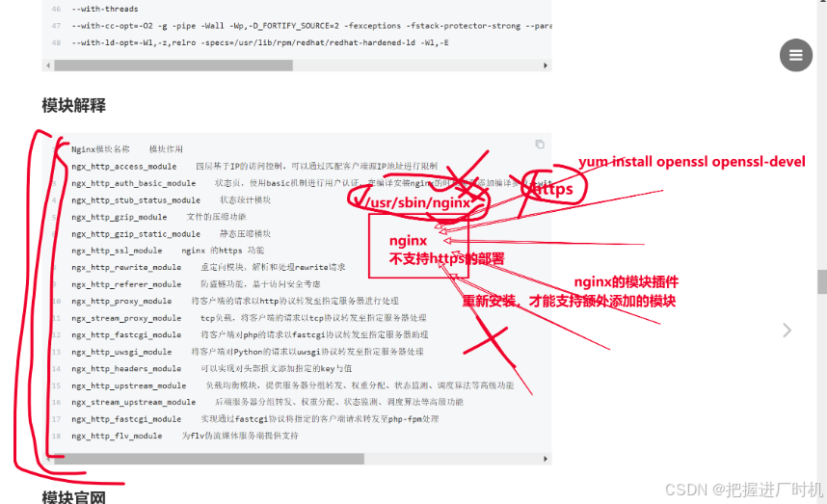Open the round hamburger menu button

(x=796, y=55)
